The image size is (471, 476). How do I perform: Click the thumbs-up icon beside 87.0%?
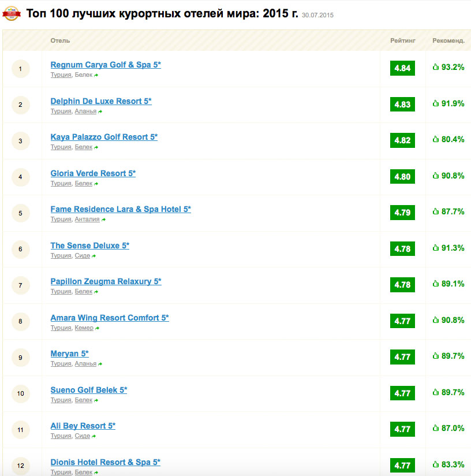click(x=436, y=428)
